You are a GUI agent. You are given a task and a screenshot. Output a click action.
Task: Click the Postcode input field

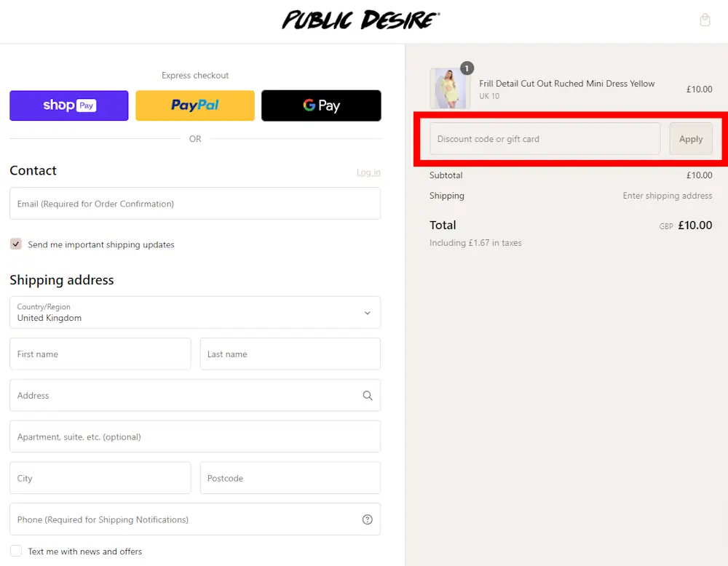click(290, 478)
